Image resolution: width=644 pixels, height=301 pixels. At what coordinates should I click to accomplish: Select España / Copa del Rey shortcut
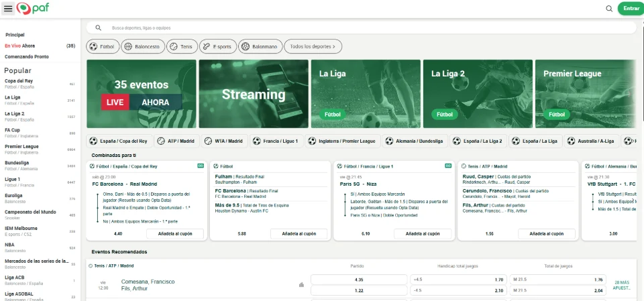(119, 141)
